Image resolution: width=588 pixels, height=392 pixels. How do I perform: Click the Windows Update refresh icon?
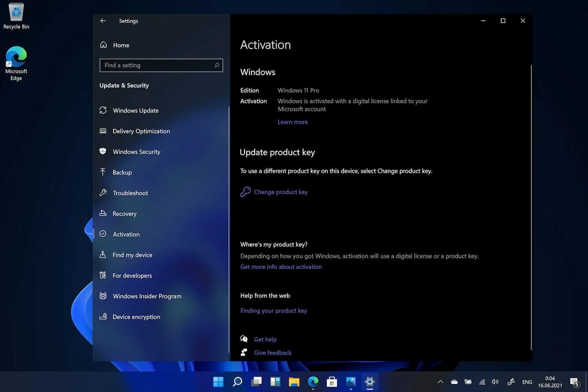coord(103,110)
